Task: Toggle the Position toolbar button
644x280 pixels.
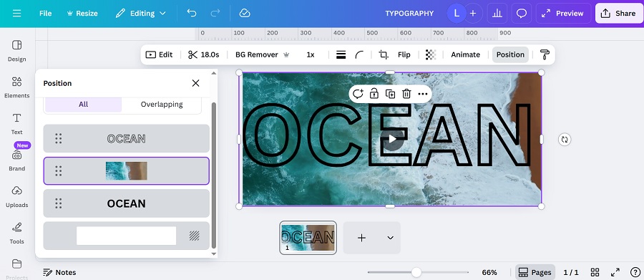Action: pyautogui.click(x=510, y=54)
